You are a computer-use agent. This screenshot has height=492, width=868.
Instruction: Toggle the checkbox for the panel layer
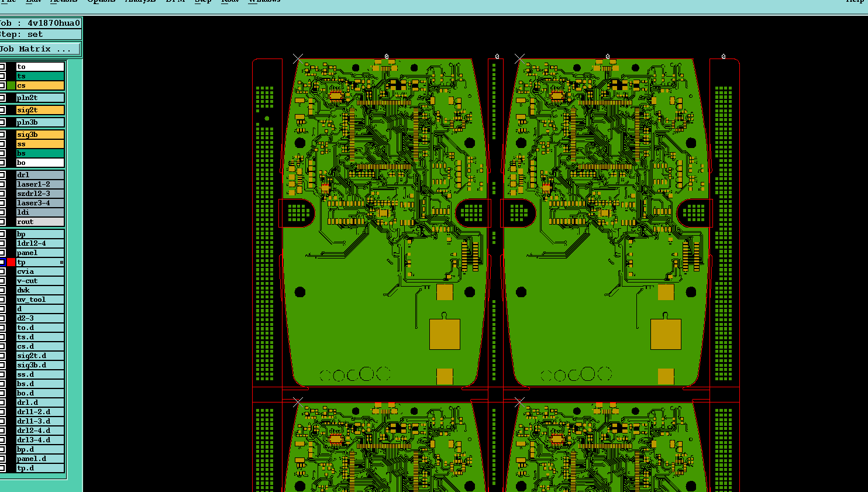(x=2, y=253)
